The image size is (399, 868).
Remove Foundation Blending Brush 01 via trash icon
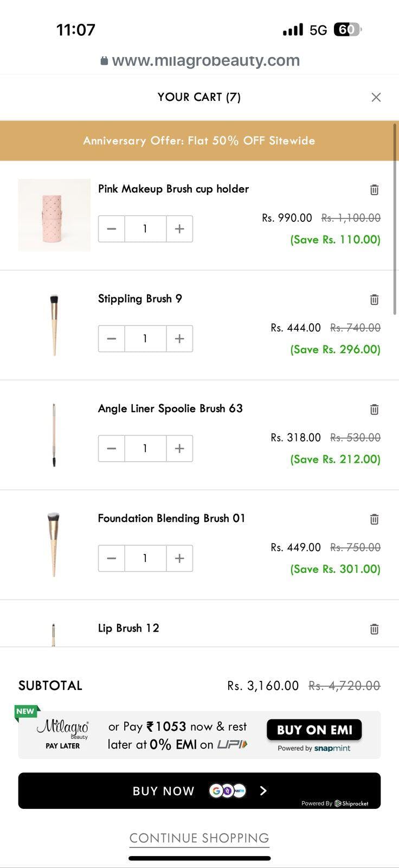click(374, 519)
